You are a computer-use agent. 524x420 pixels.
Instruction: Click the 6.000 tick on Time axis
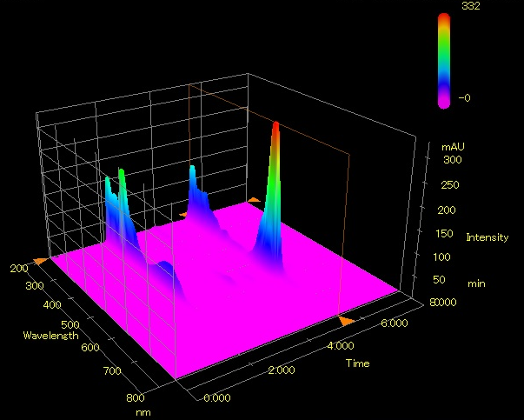point(393,323)
